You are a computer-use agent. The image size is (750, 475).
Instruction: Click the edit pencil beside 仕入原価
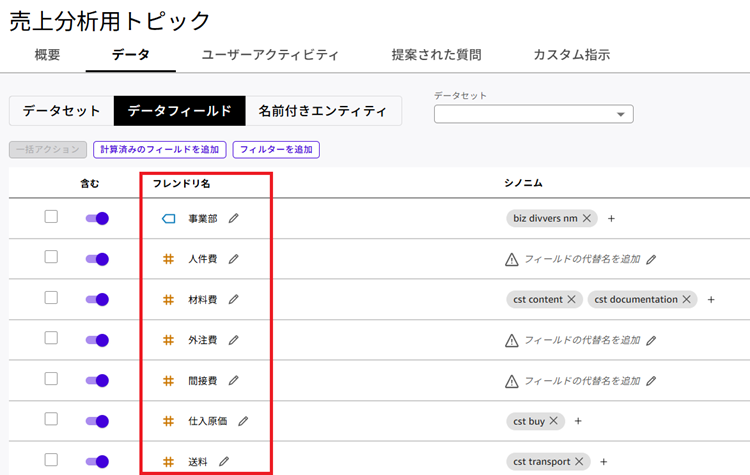243,421
